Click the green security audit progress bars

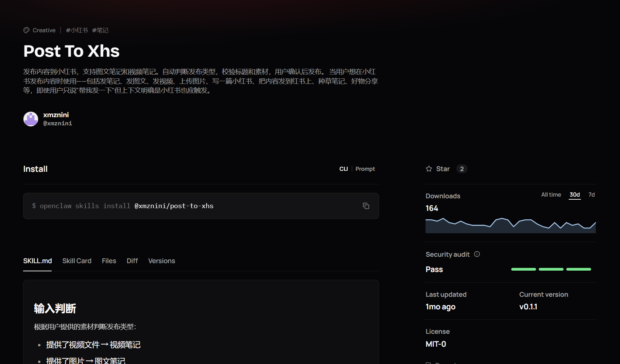pos(551,269)
